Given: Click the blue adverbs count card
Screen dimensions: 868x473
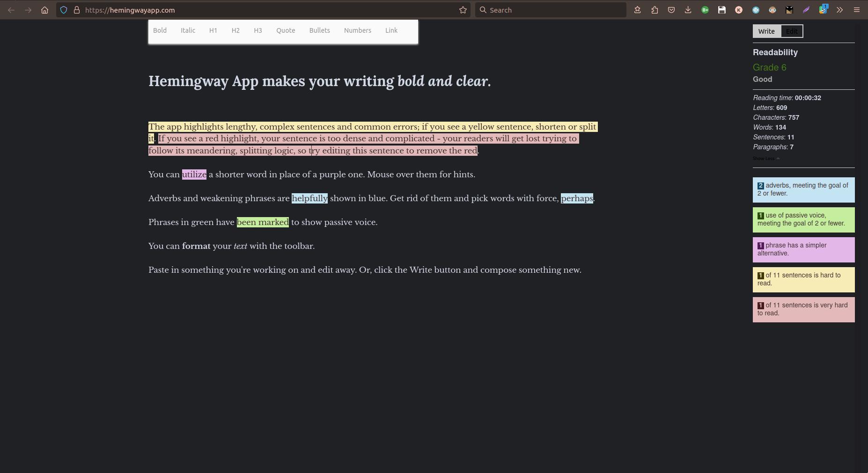Looking at the screenshot, I should pyautogui.click(x=803, y=189).
